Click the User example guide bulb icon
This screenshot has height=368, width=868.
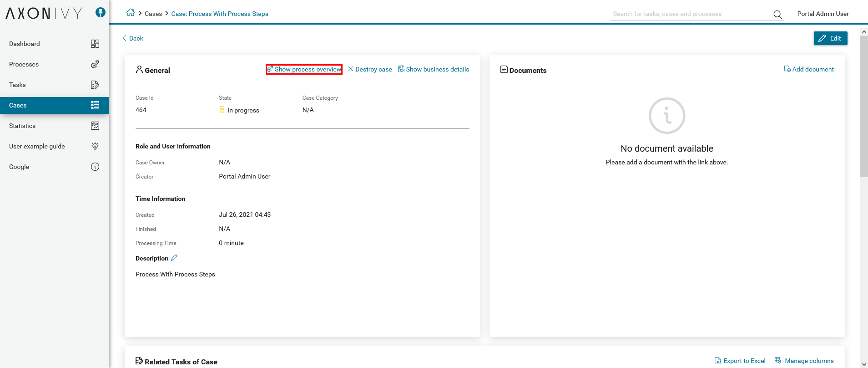click(x=95, y=146)
